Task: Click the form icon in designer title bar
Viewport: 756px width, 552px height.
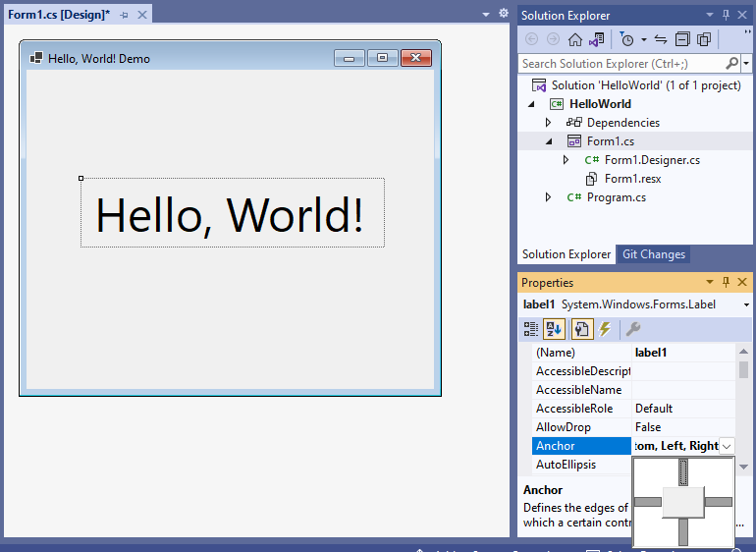Action: pos(36,58)
